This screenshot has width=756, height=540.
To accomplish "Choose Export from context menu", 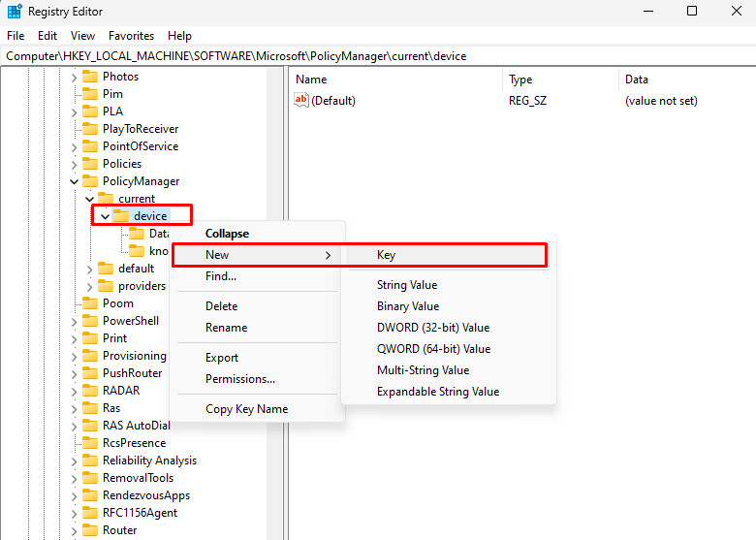I will [257, 358].
